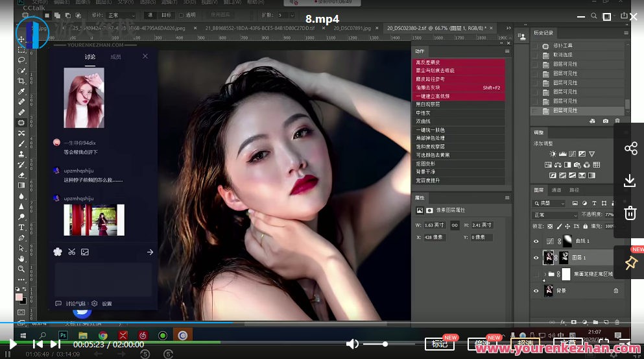Click the scissors screenshot icon in chat
The width and height of the screenshot is (644, 359).
(x=71, y=252)
